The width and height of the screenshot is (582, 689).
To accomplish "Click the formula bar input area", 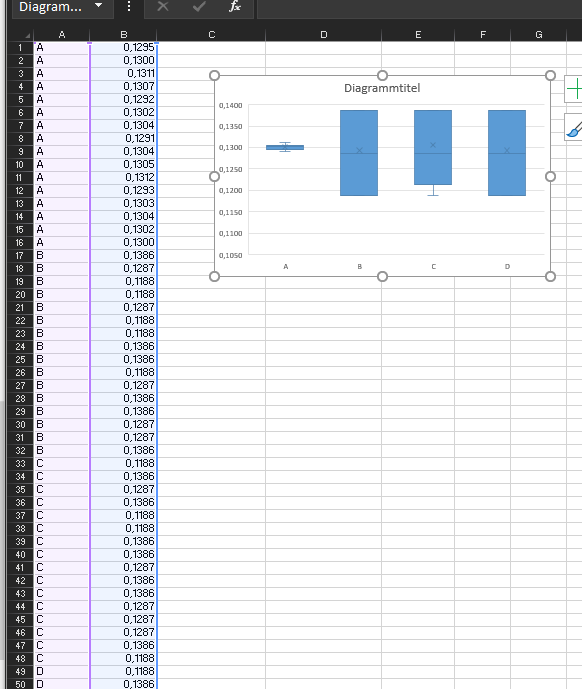I will [x=419, y=8].
